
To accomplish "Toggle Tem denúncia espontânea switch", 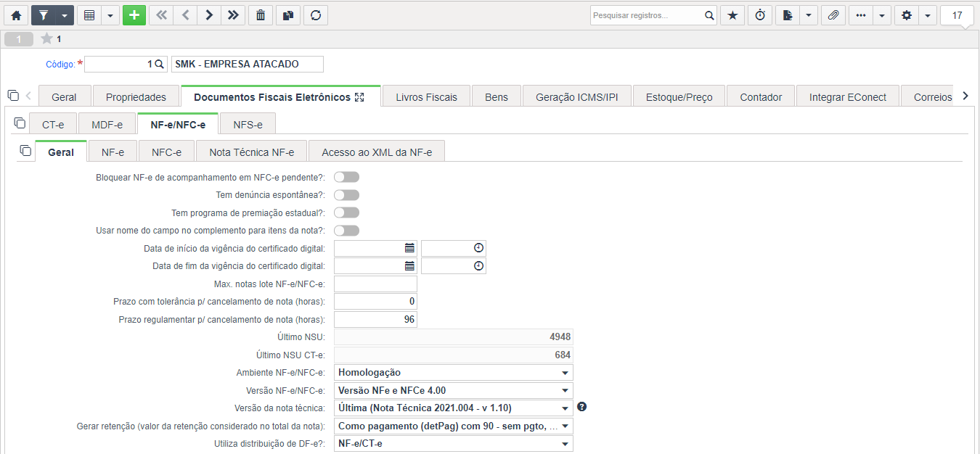I will point(346,195).
